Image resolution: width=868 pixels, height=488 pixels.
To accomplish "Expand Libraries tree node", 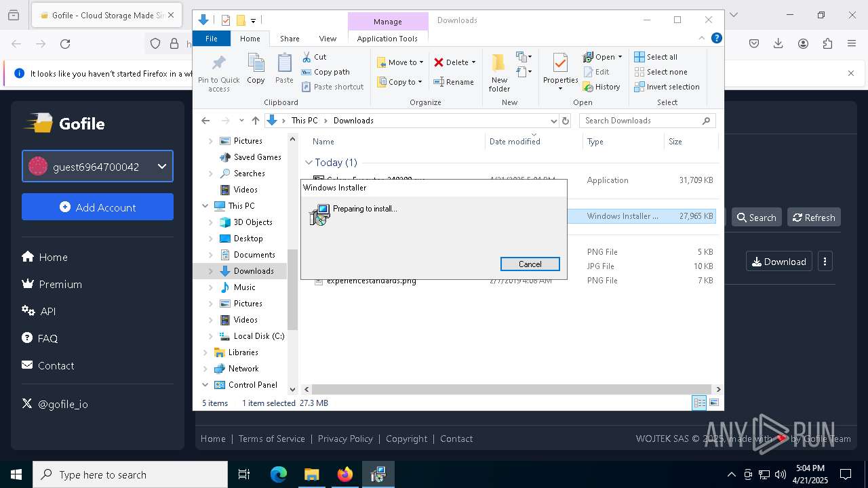I will tap(205, 352).
